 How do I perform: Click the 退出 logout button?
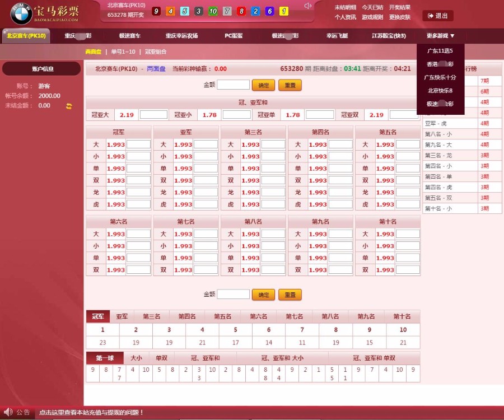tap(437, 16)
